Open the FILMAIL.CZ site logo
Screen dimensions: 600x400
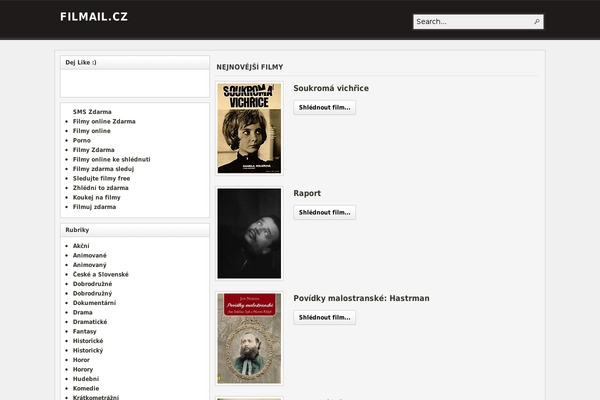pyautogui.click(x=94, y=17)
